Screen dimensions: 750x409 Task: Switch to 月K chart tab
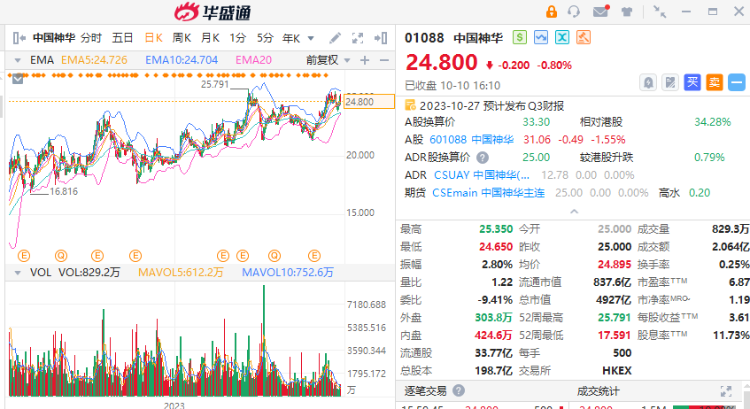click(x=210, y=38)
